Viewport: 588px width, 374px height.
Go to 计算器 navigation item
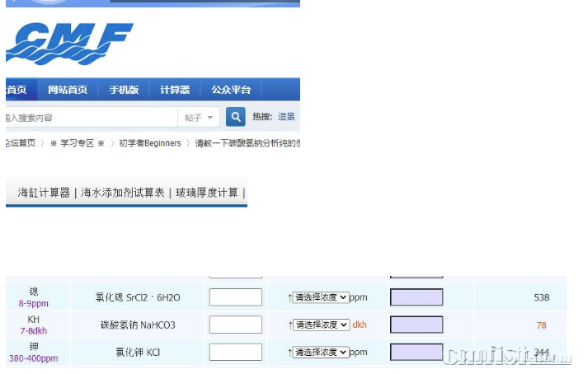pos(175,90)
